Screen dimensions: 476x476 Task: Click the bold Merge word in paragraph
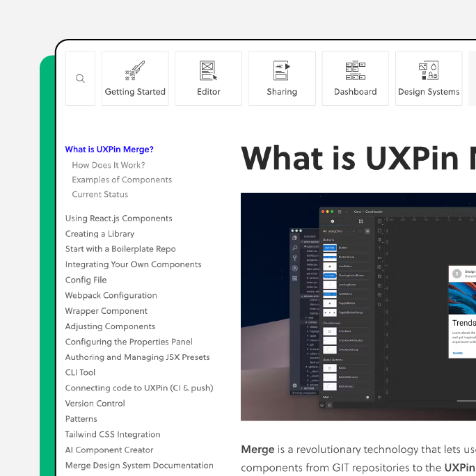(257, 450)
